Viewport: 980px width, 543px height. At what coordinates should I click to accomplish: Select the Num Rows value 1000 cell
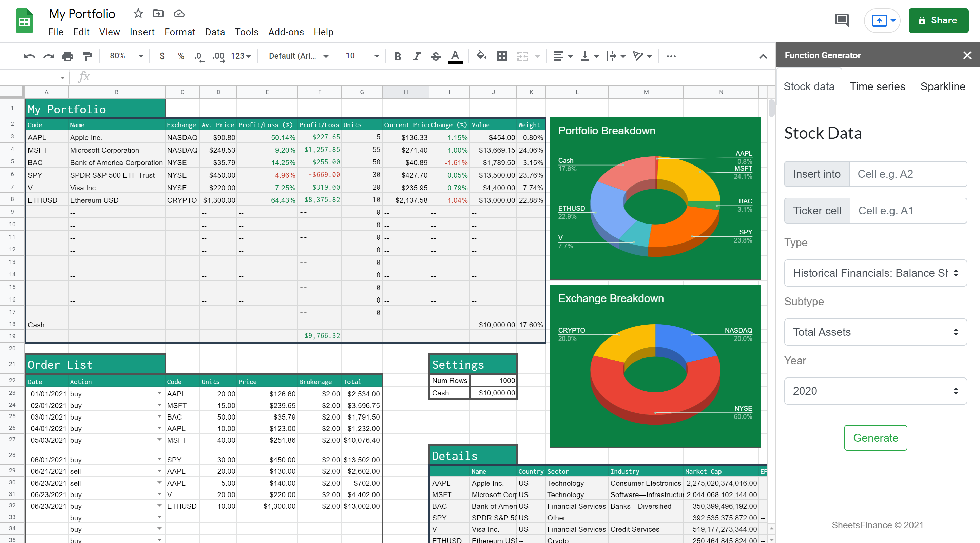493,380
